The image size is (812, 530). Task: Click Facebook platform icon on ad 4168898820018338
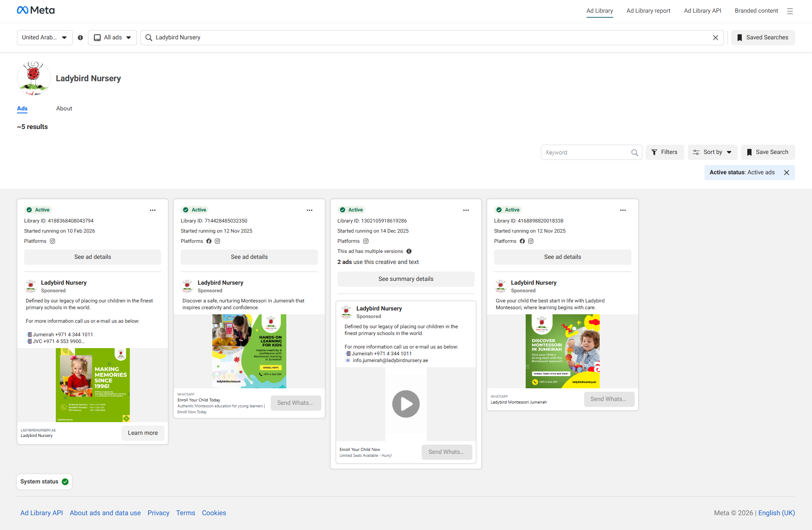click(x=522, y=241)
